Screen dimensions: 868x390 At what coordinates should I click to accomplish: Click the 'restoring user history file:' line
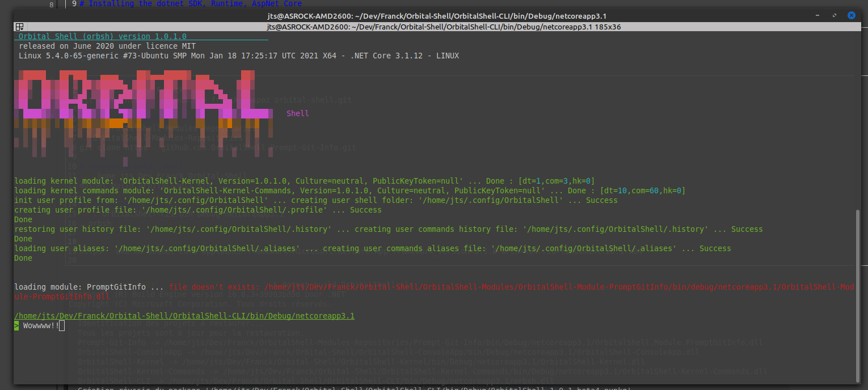click(x=389, y=229)
